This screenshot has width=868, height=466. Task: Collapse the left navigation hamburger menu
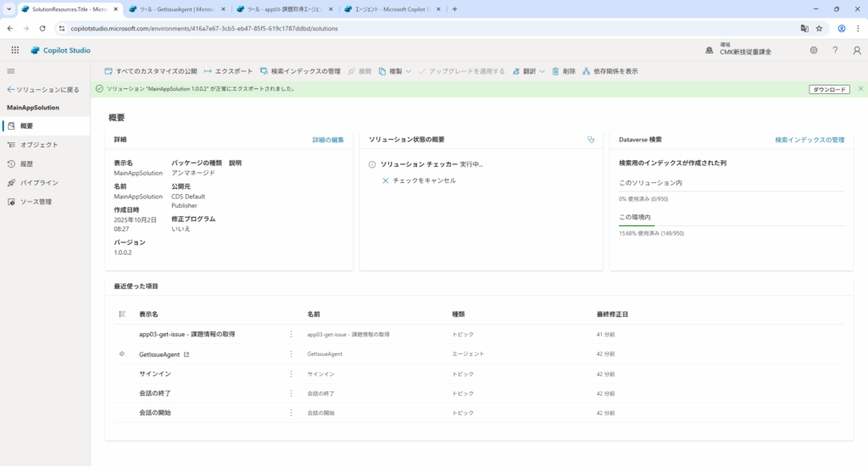point(11,71)
